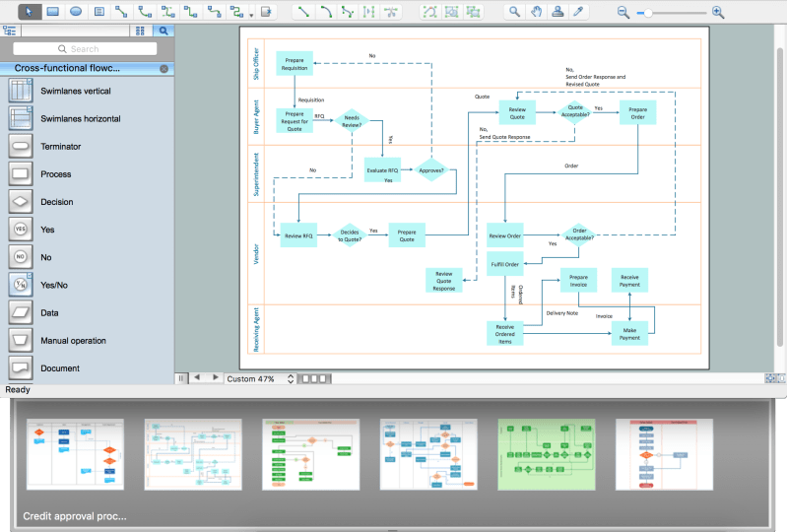Select the straight line drawing tool
Viewport: 787px width, 532px height.
pyautogui.click(x=303, y=11)
